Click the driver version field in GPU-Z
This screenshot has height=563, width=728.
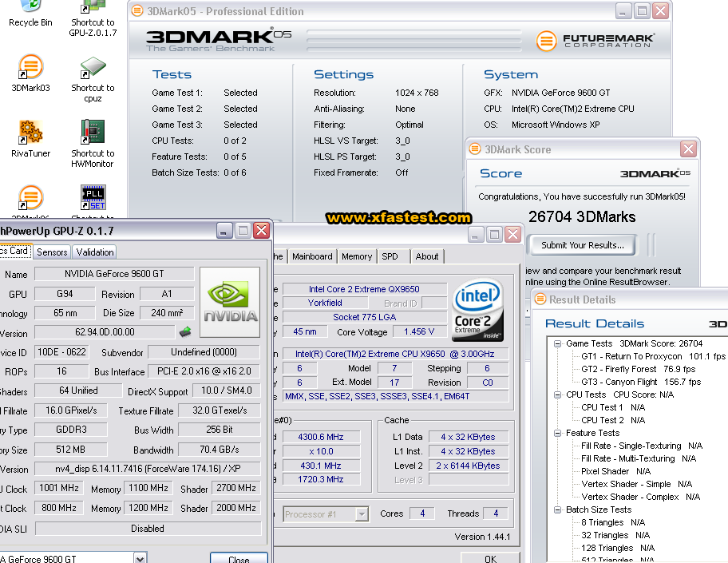[x=148, y=468]
